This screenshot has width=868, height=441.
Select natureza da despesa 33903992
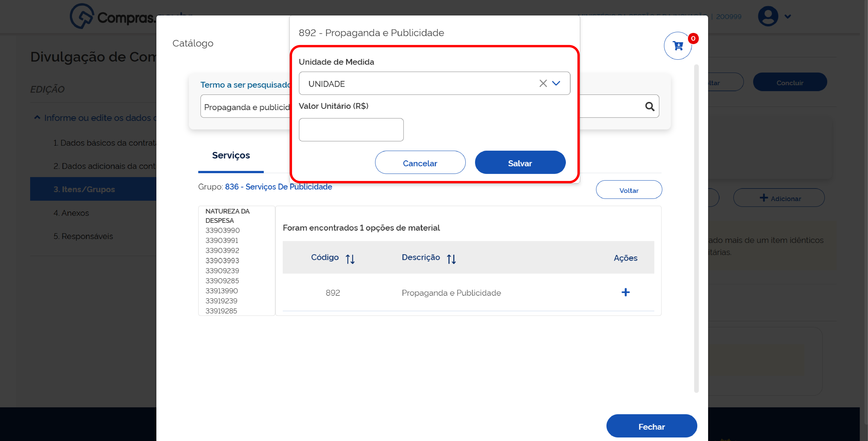(x=222, y=251)
